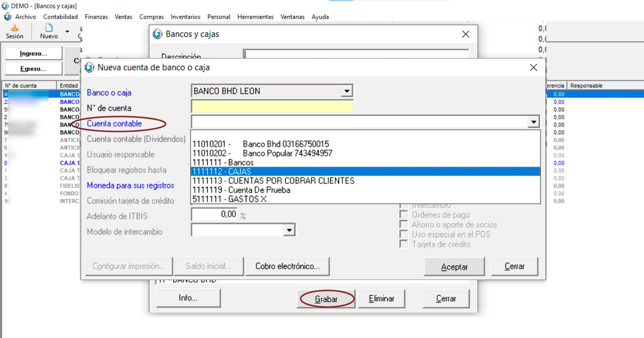The height and width of the screenshot is (338, 644).
Task: Click the Cobro electrónico button
Action: (287, 266)
